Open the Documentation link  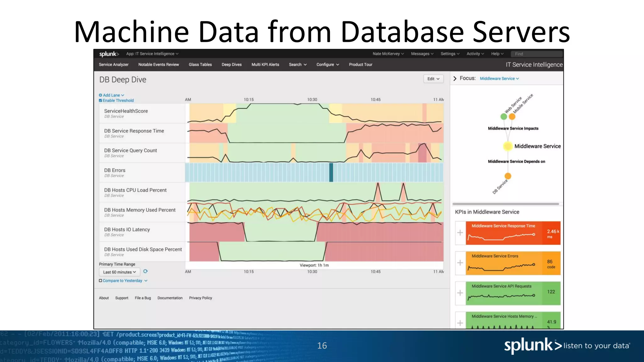(x=170, y=298)
